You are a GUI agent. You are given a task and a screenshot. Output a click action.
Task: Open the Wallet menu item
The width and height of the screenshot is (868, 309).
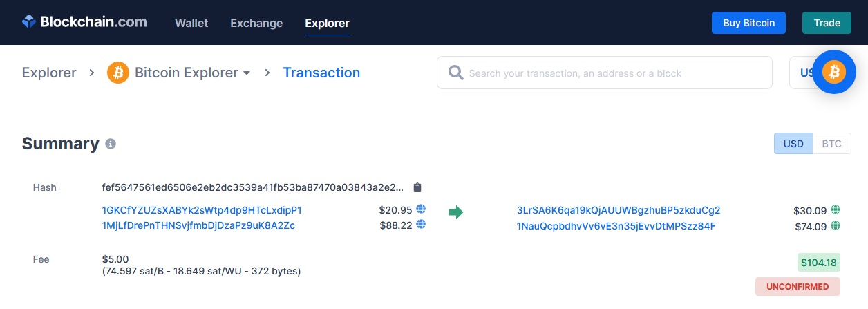click(191, 23)
